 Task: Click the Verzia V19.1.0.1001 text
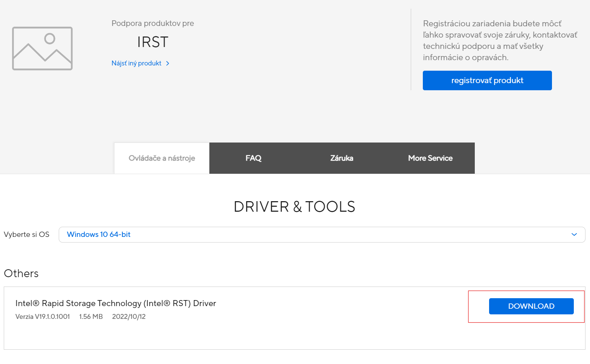pyautogui.click(x=43, y=317)
